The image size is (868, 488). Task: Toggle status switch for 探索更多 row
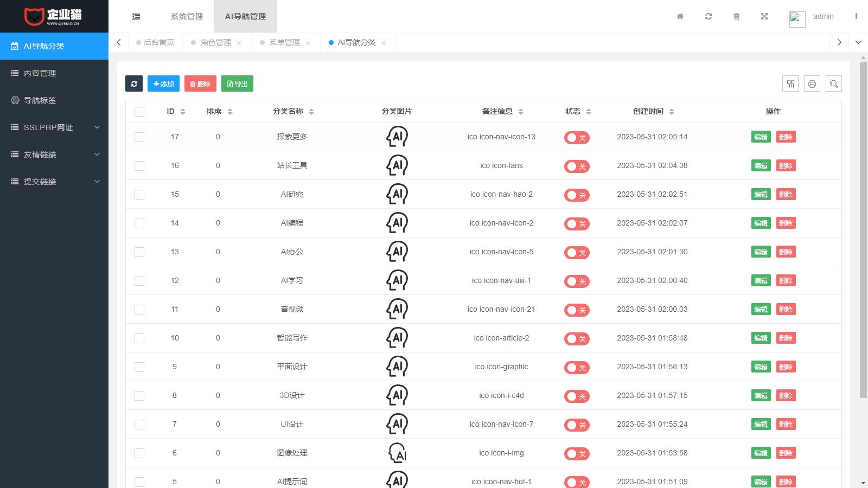[x=576, y=138]
